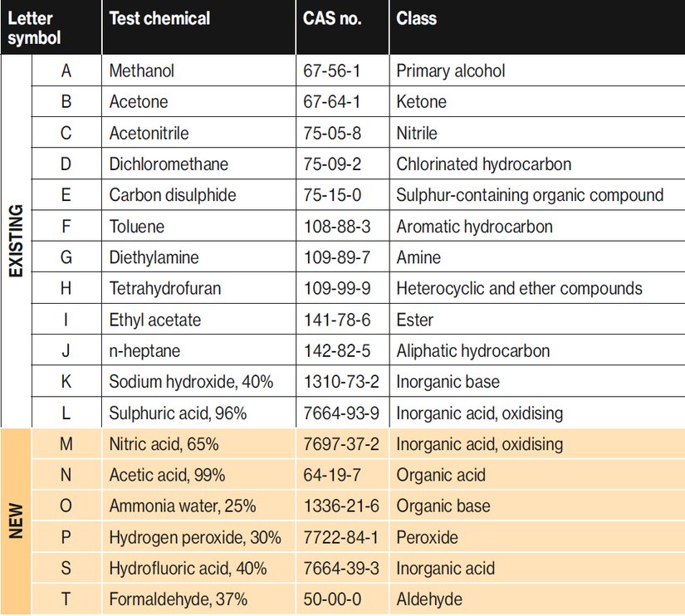Click 'Hydrofluoric acid, 40%' entry
This screenshot has width=685, height=616.
[x=188, y=569]
